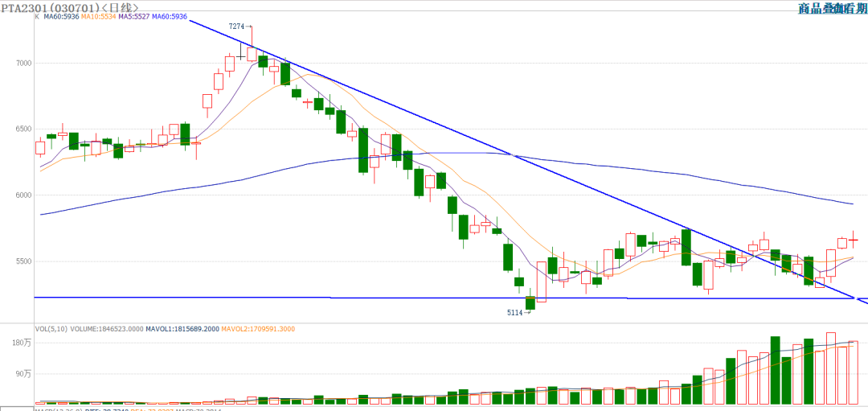Click the 6500 price axis label
This screenshot has height=411, width=868.
tap(23, 129)
